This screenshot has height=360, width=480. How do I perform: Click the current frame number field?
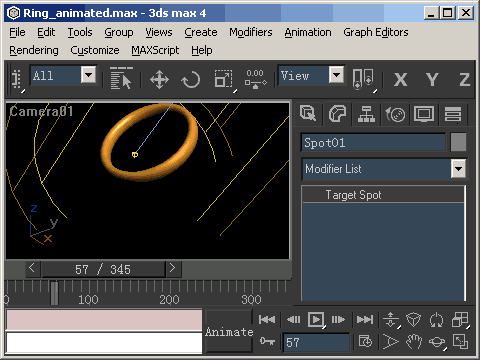click(316, 342)
